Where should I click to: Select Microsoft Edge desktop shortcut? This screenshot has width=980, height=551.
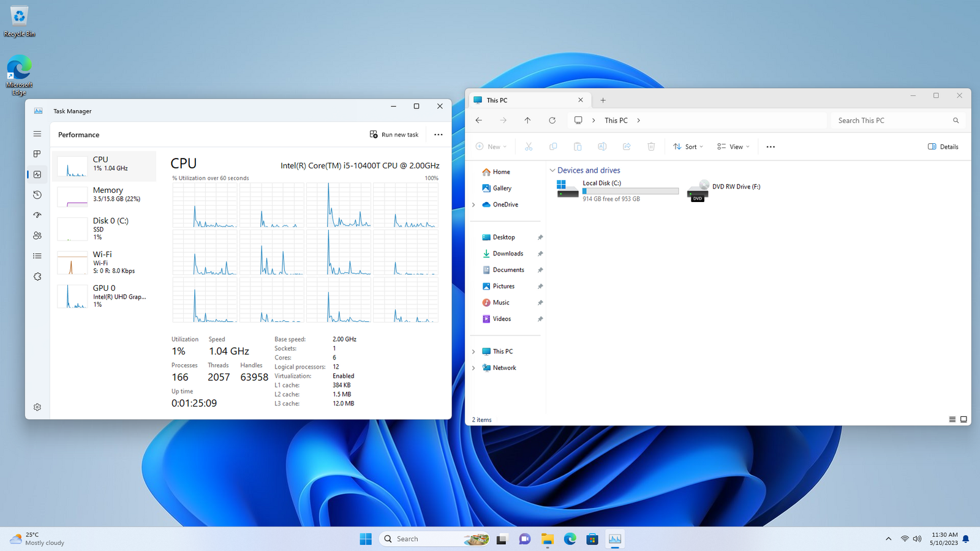point(19,75)
